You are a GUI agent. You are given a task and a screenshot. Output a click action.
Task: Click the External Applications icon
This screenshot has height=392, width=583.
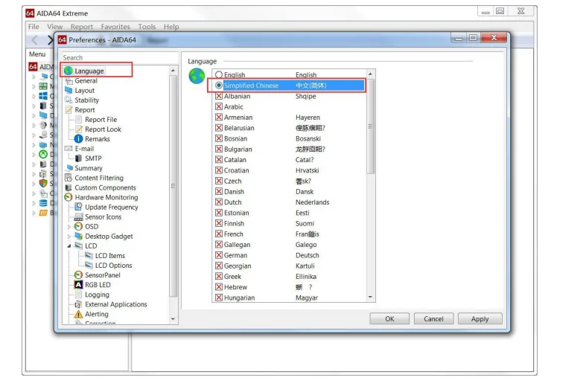click(78, 304)
